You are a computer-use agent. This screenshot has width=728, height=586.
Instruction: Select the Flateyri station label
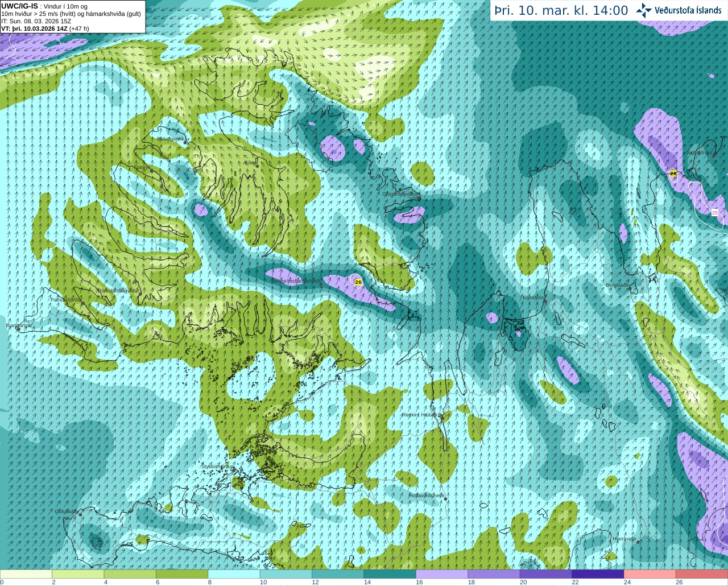(x=142, y=167)
